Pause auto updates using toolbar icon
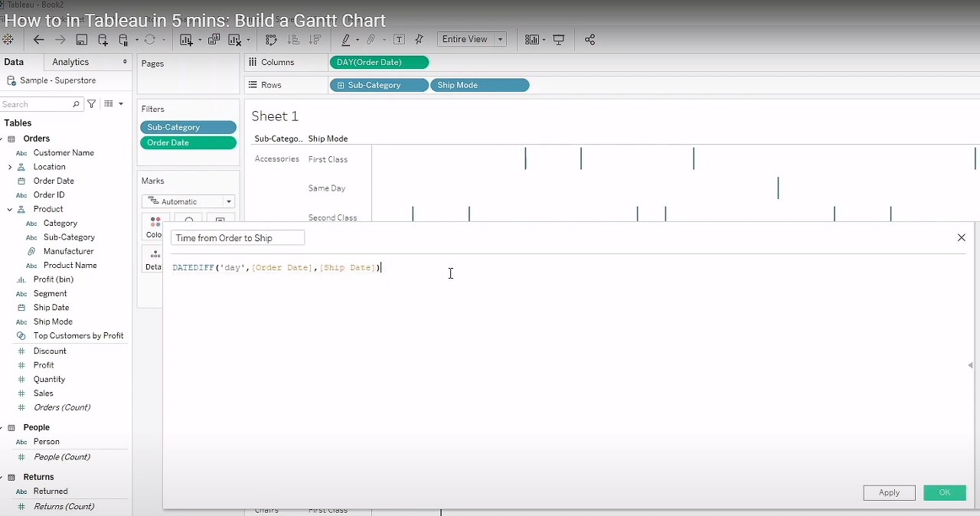This screenshot has height=516, width=980. coord(123,40)
